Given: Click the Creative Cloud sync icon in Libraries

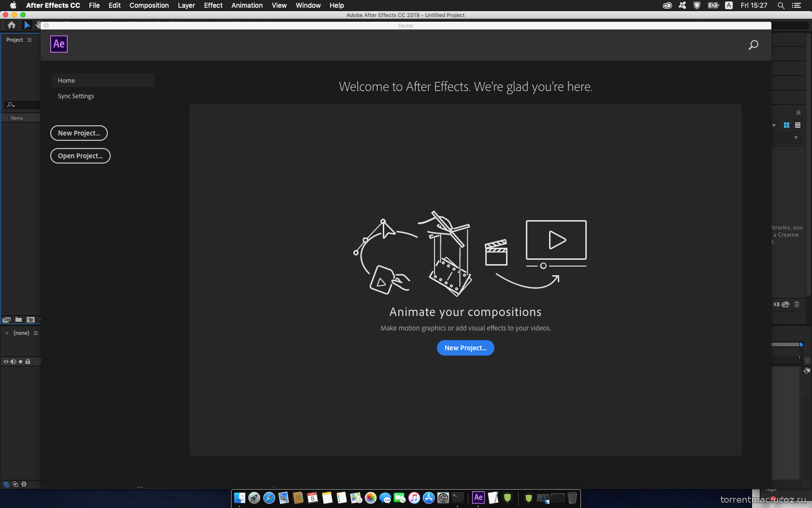Looking at the screenshot, I should pos(785,304).
